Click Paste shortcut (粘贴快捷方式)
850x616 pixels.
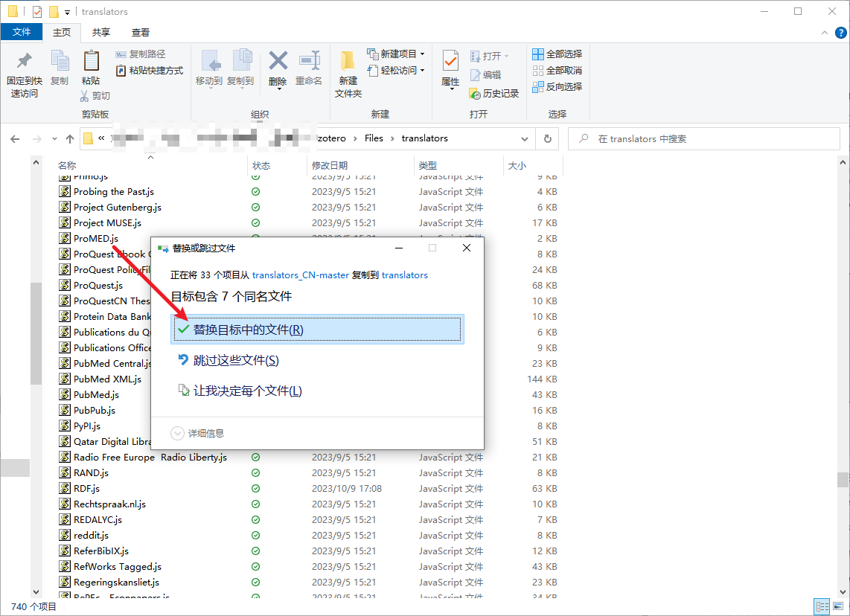(x=150, y=71)
